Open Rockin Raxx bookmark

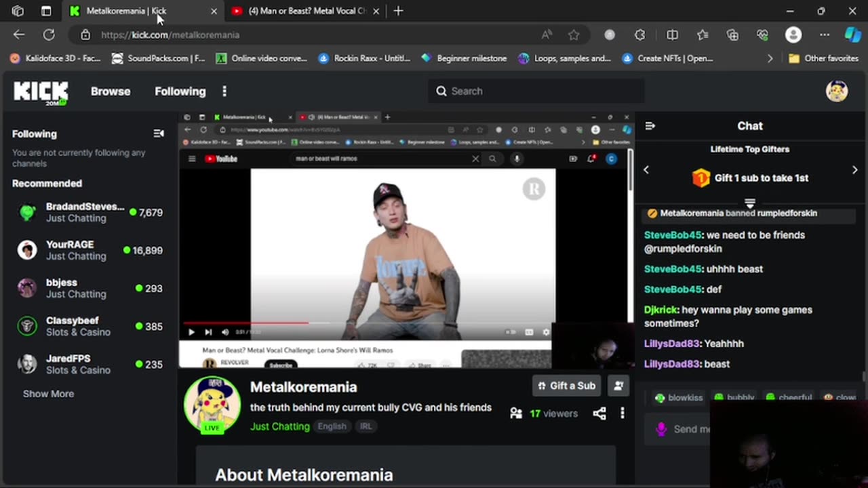click(365, 58)
